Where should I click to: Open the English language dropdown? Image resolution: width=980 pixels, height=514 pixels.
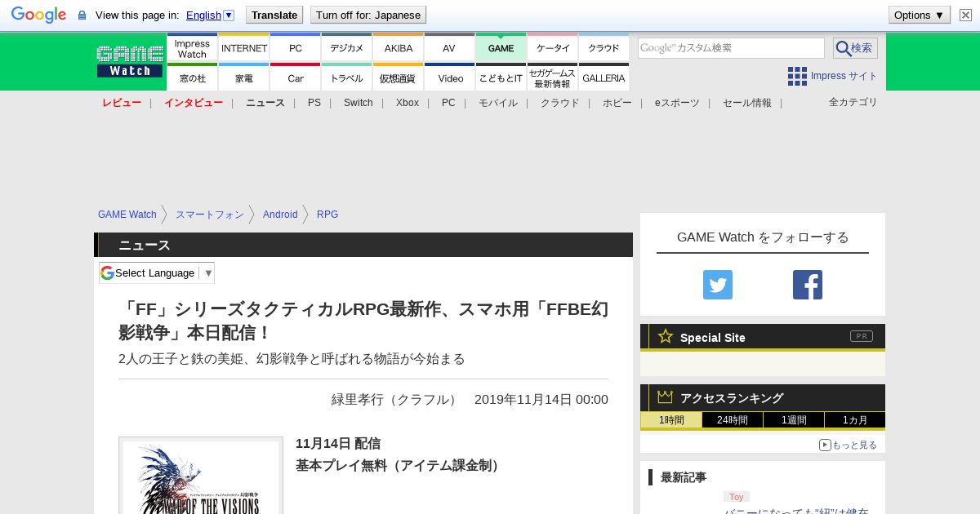point(210,15)
